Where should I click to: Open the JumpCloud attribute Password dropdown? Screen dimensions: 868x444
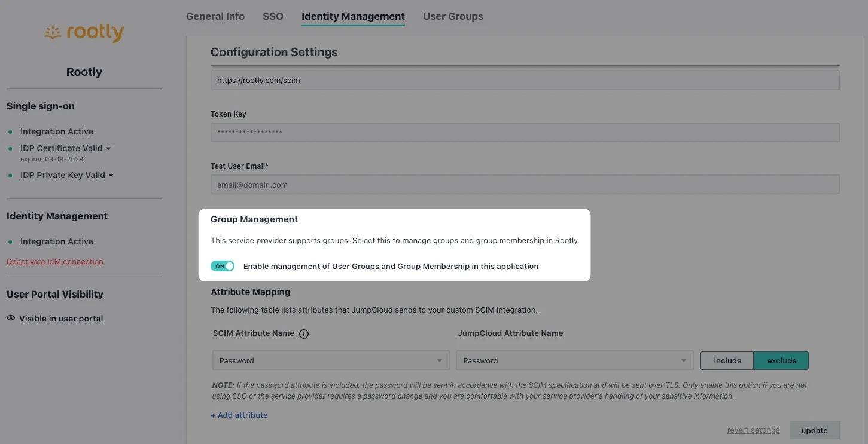tap(575, 360)
